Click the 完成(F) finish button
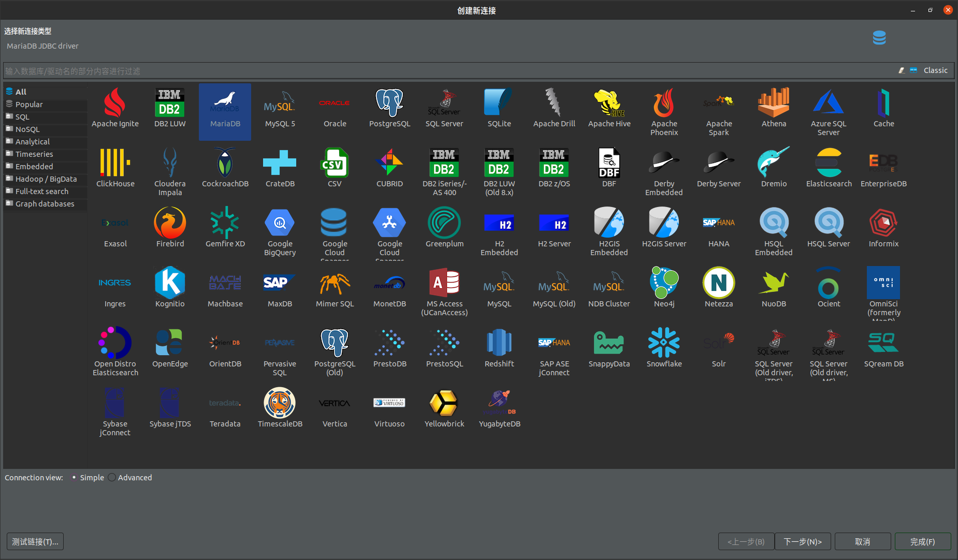The width and height of the screenshot is (958, 560). [923, 541]
